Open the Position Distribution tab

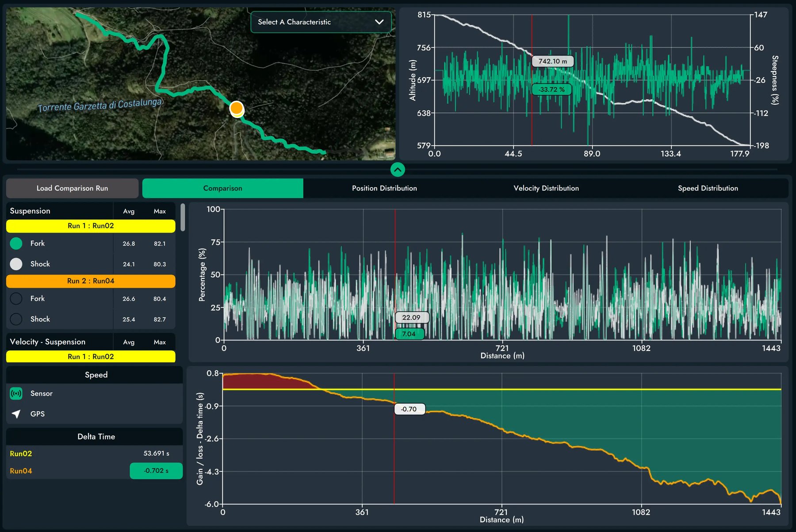coord(384,188)
